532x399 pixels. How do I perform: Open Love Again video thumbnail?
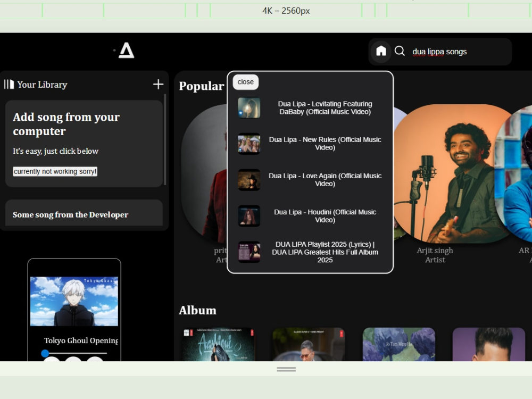pos(249,180)
